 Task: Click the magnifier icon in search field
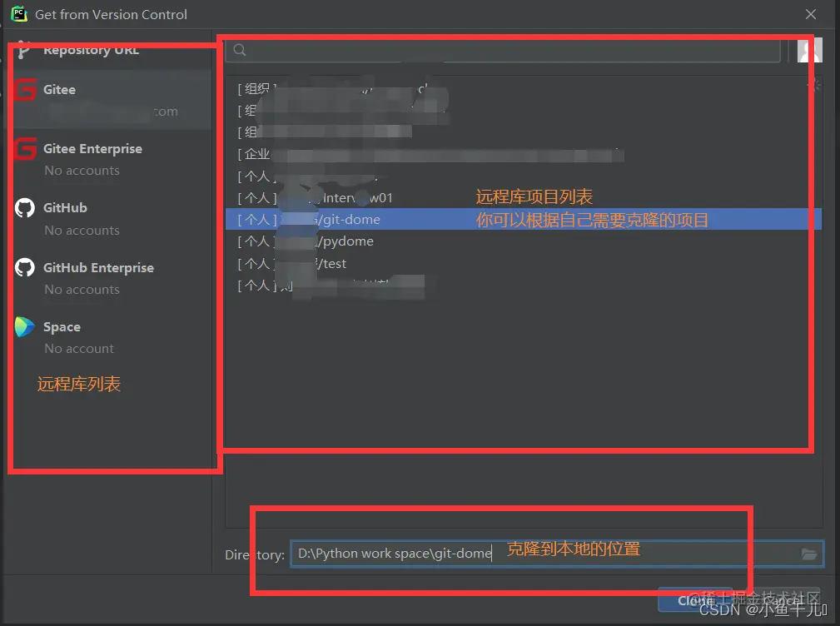point(240,50)
